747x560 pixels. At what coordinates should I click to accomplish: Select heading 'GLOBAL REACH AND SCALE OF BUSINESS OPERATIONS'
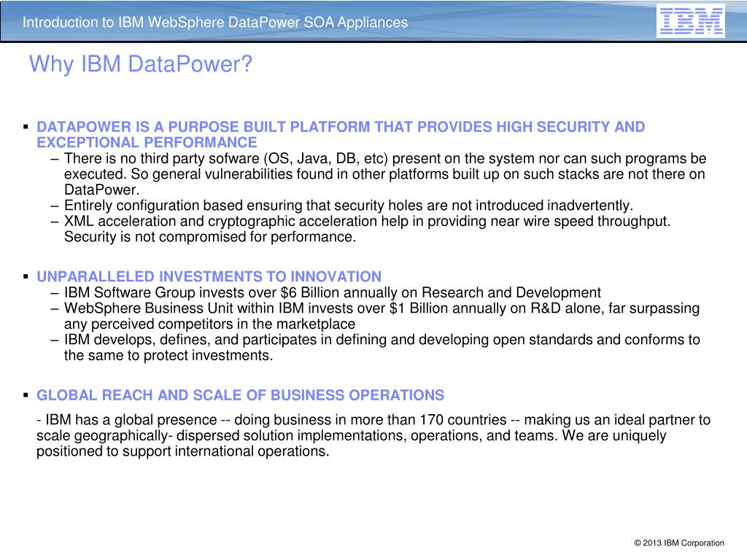point(241,395)
